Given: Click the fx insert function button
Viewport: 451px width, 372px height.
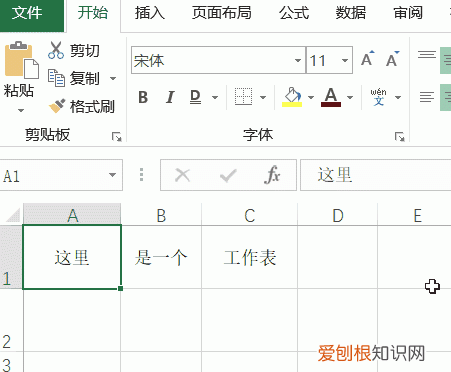Looking at the screenshot, I should point(272,175).
